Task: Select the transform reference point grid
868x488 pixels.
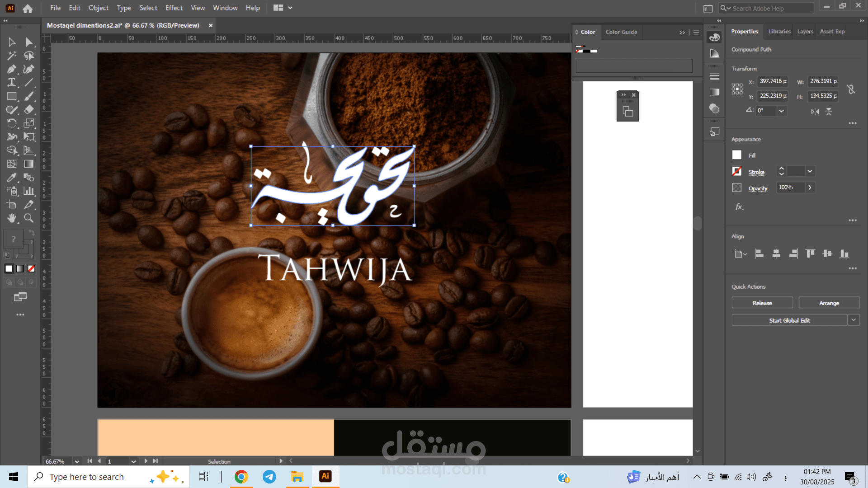Action: click(737, 89)
